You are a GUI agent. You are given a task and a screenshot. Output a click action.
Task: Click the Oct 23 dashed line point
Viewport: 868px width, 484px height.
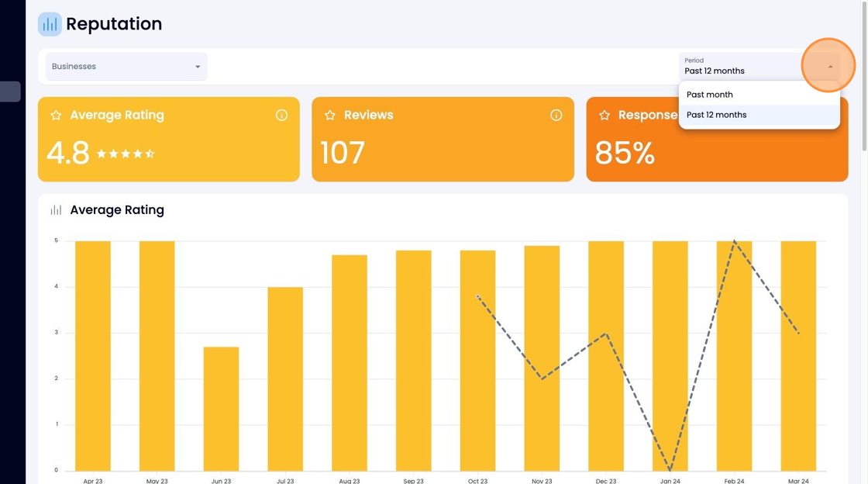tap(478, 297)
